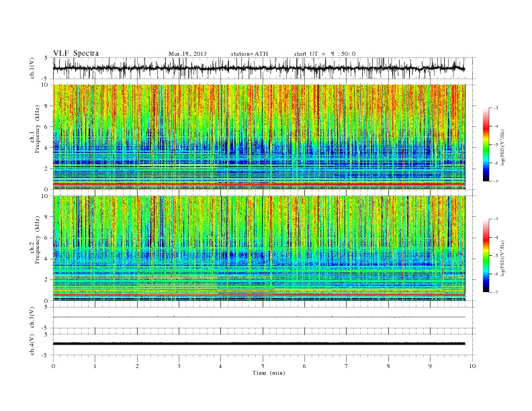Click the upper ch.1 PSD colorbar
This screenshot has width=532, height=411.
point(486,144)
